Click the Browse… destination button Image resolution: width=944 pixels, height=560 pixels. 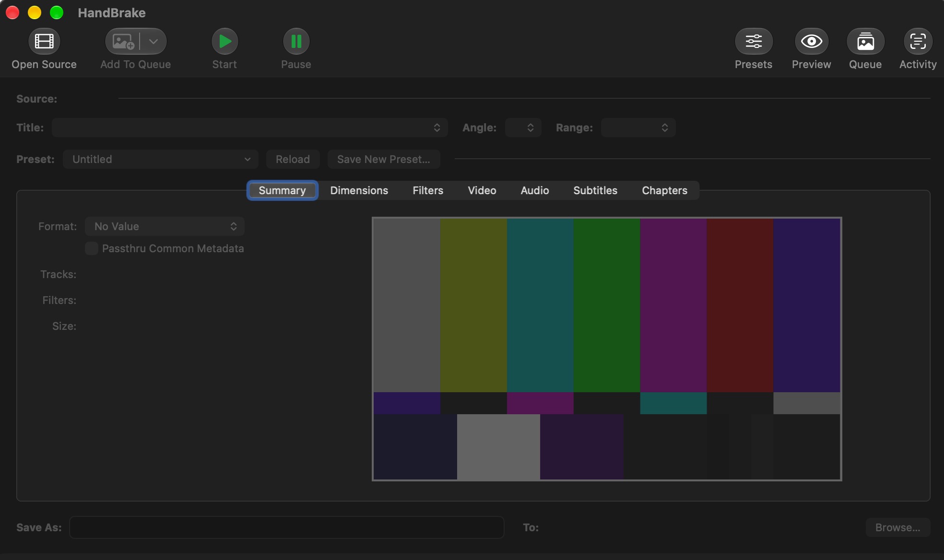point(898,527)
